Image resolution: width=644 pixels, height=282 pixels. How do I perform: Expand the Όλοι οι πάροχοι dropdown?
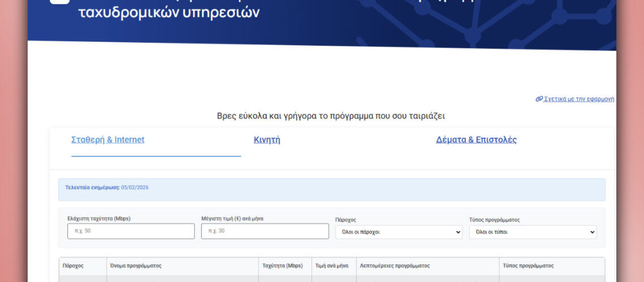[398, 232]
